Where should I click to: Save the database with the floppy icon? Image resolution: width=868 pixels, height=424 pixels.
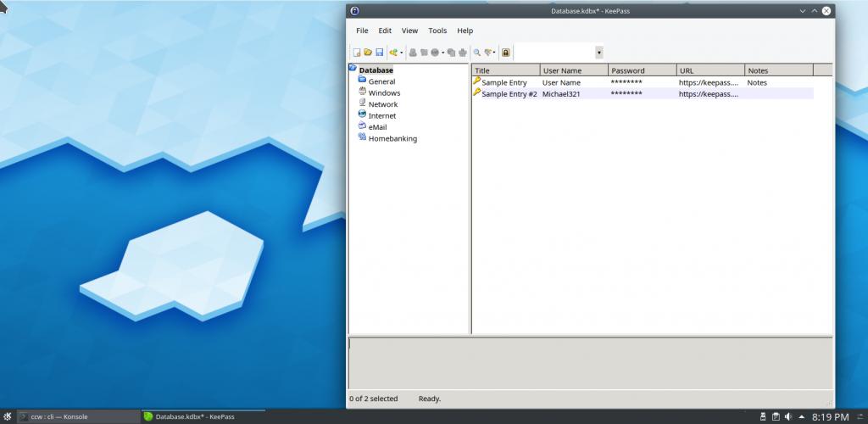point(380,53)
